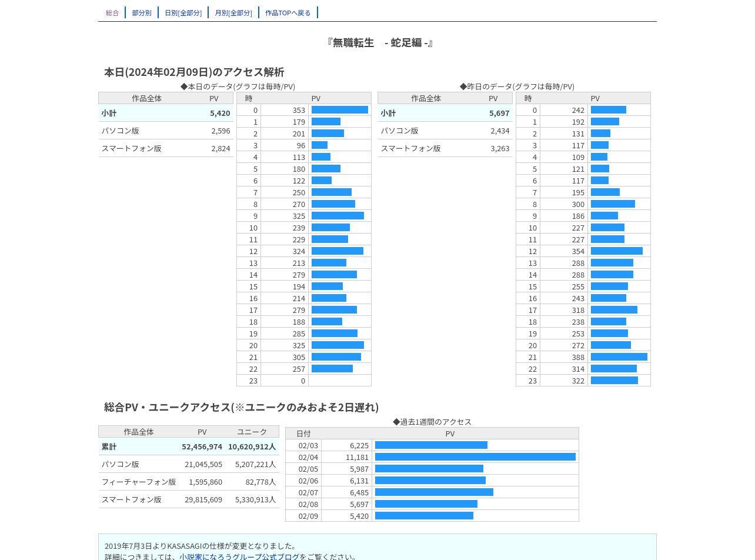
Task: Click yesterday's hourly value 354
Action: coord(578,251)
